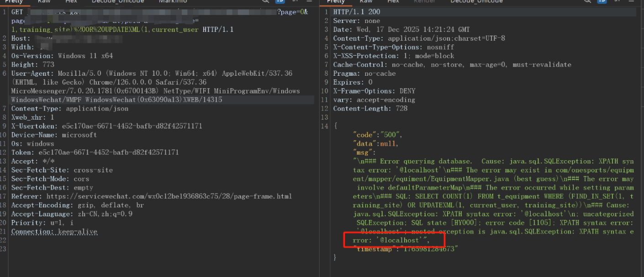644x277 pixels.
Task: Click the '"data":null' JSON field
Action: pyautogui.click(x=375, y=143)
